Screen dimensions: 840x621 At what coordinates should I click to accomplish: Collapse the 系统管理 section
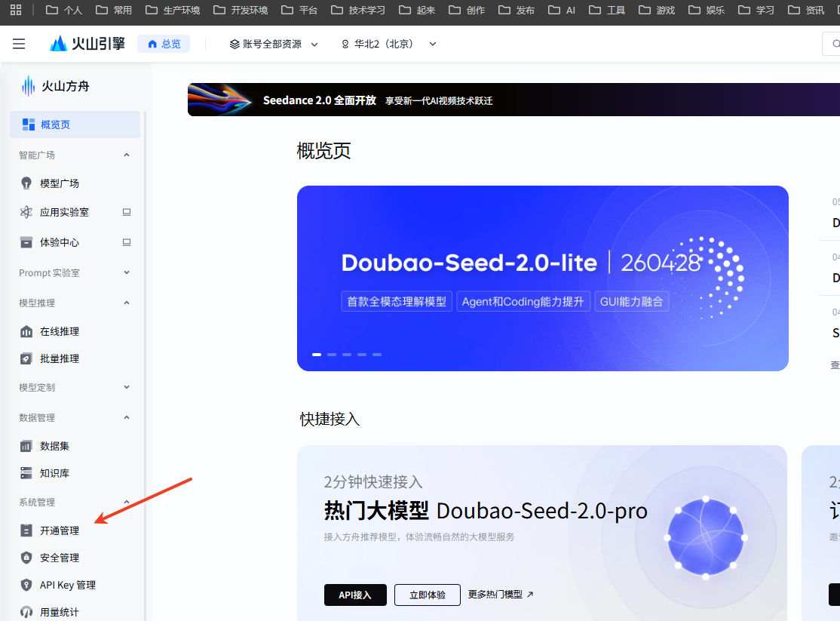point(127,502)
